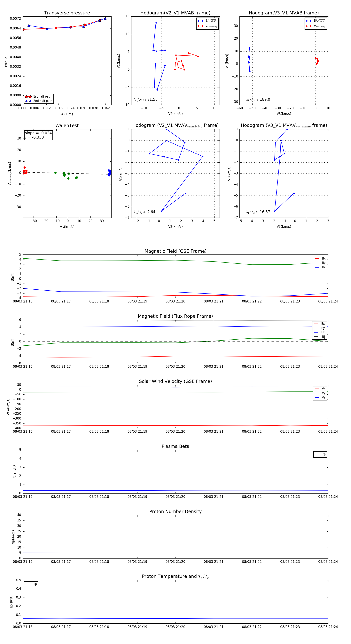Click the 'Proton Temperature and Te/Tp' title
The image size is (351, 644).
[175, 576]
